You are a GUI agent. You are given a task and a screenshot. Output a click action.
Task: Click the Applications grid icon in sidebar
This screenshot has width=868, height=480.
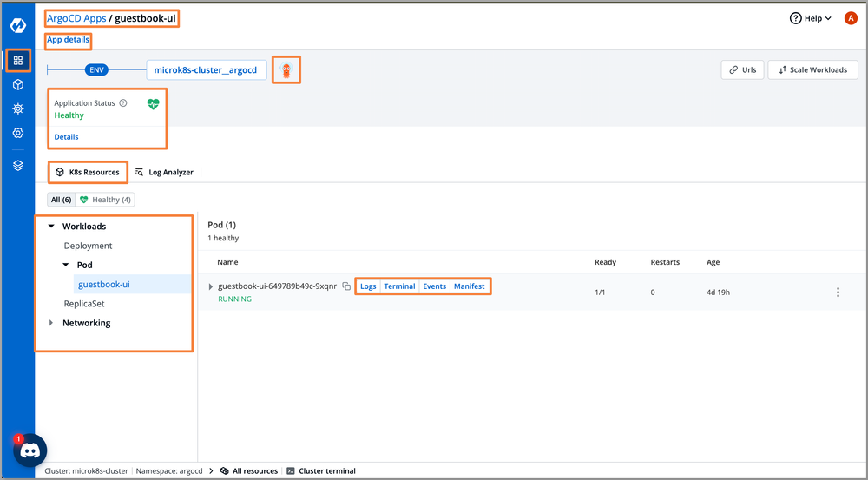17,61
